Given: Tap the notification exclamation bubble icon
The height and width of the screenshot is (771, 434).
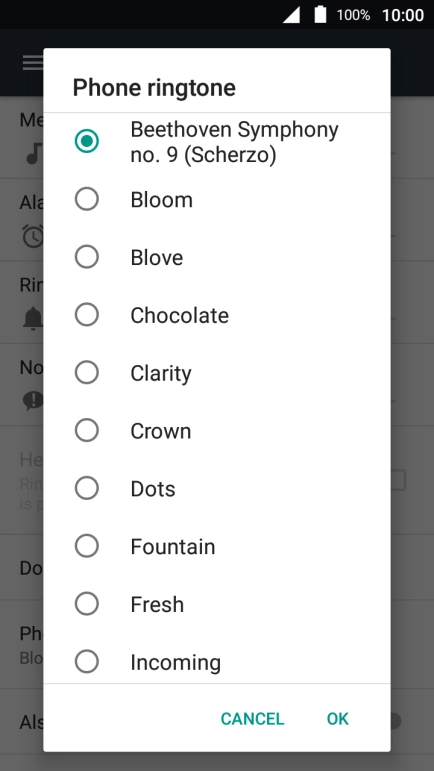Looking at the screenshot, I should coord(33,401).
